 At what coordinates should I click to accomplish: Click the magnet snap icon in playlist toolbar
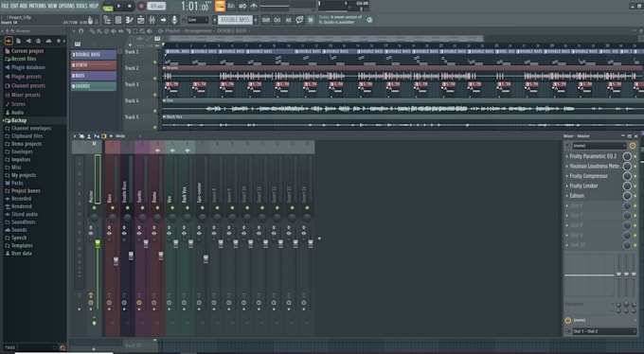80,31
